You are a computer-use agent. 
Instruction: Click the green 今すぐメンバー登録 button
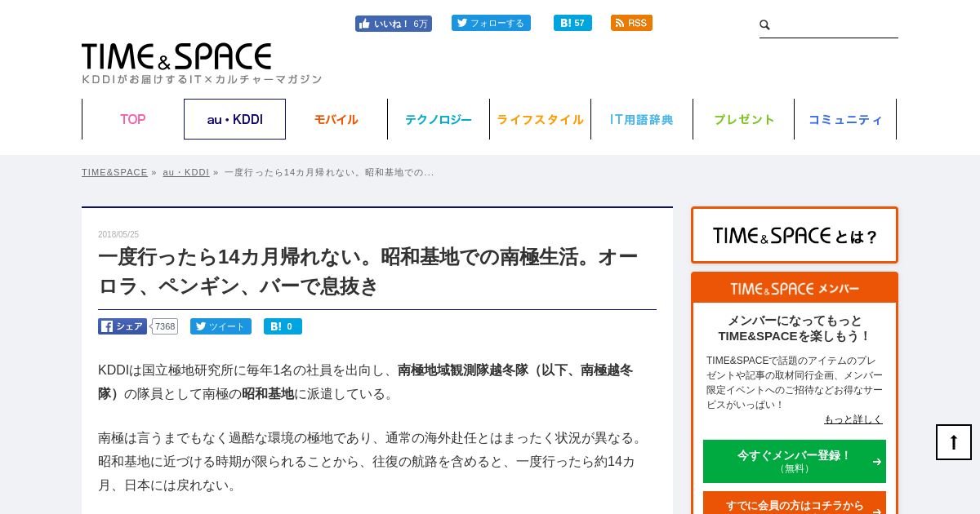coord(795,461)
